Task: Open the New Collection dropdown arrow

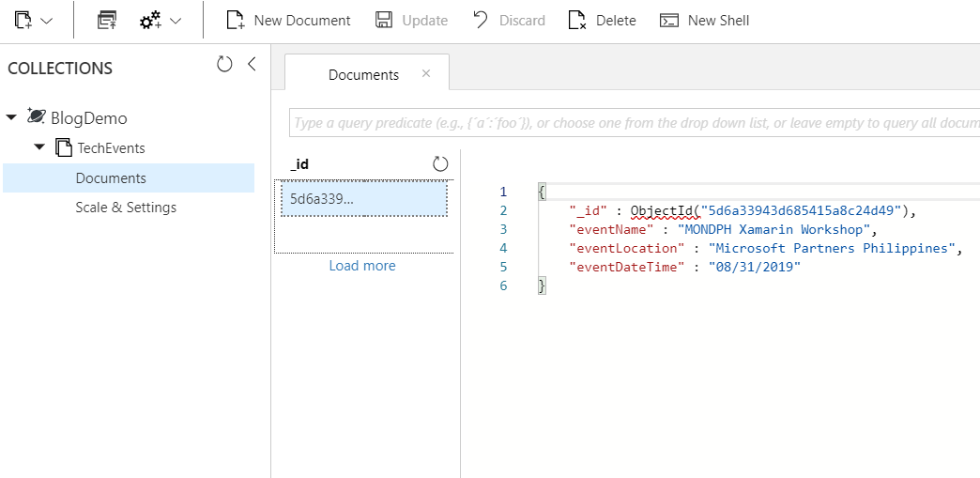Action: tap(46, 21)
